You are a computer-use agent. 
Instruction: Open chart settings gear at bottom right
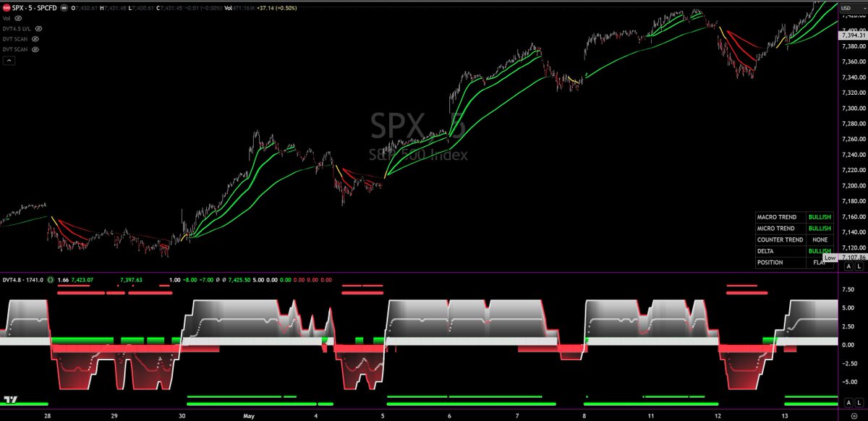coord(854,417)
